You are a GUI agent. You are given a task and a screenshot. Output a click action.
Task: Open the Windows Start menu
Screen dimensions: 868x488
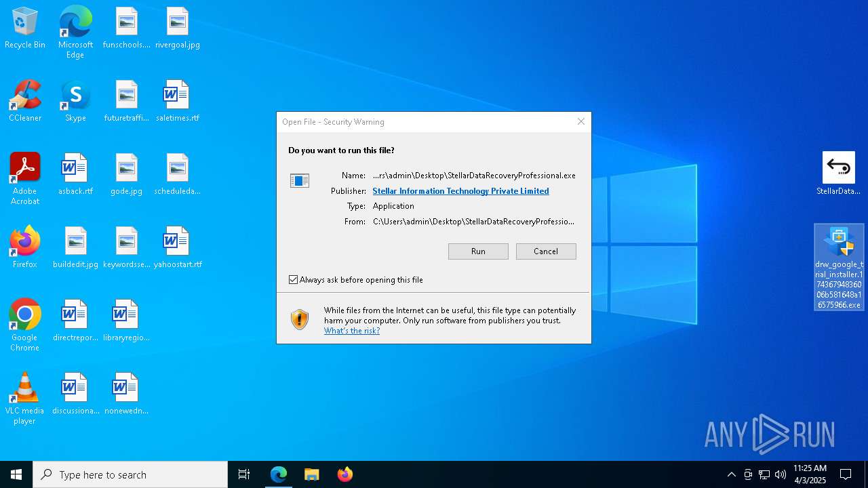coord(16,474)
